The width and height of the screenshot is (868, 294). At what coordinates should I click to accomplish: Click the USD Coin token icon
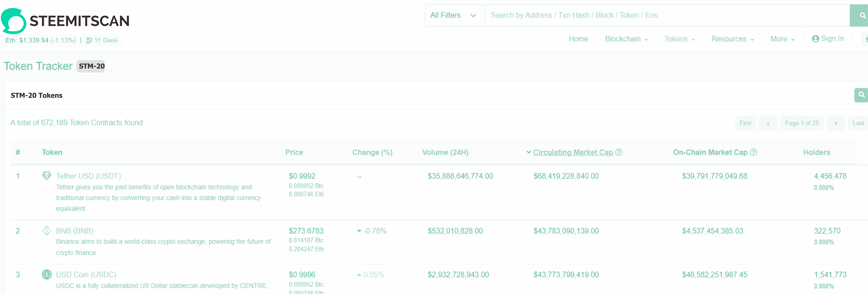pos(46,274)
